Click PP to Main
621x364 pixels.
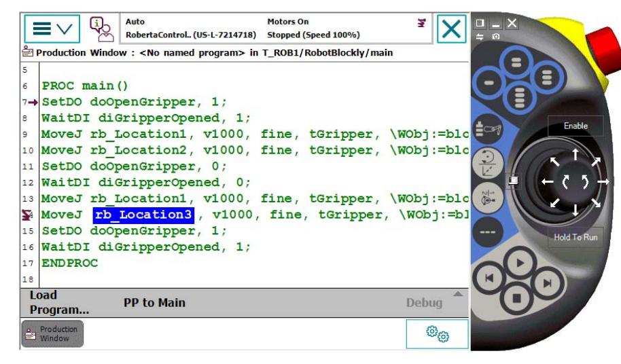click(x=154, y=303)
